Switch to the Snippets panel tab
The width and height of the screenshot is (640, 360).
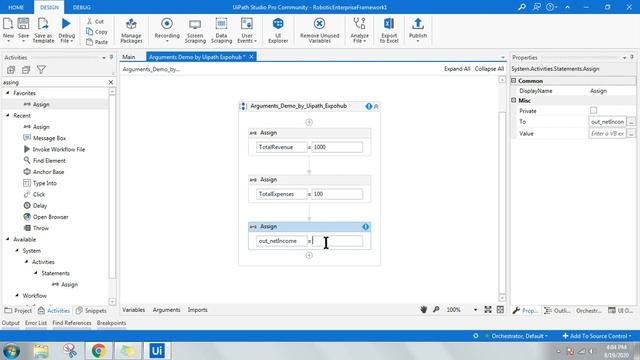point(91,311)
